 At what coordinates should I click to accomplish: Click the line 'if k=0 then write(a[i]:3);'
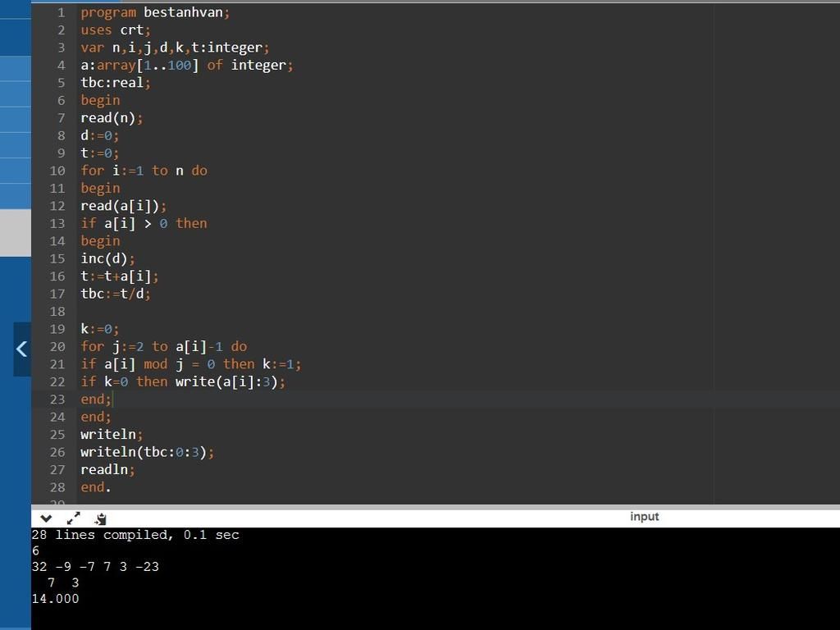(x=183, y=382)
